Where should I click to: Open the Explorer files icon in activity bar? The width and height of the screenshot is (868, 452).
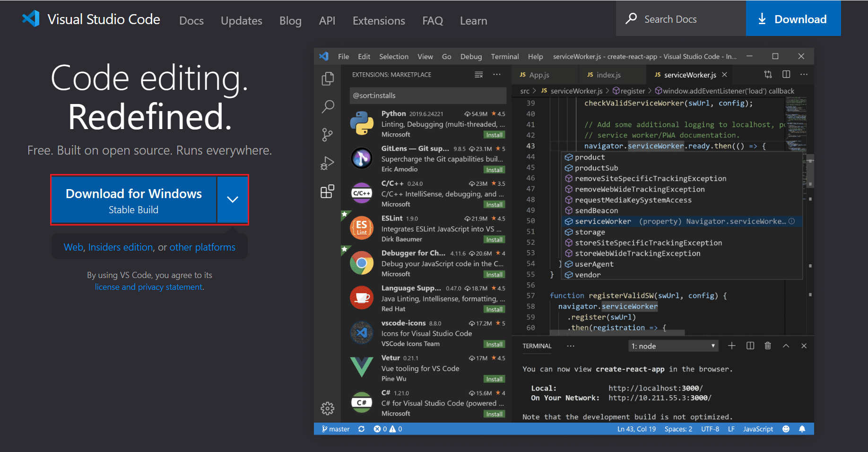(328, 78)
